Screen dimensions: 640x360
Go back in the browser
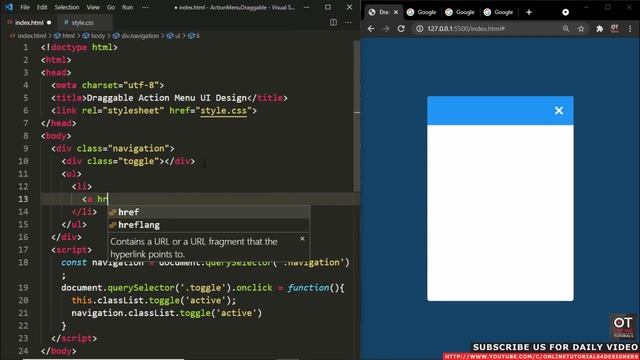(x=371, y=29)
